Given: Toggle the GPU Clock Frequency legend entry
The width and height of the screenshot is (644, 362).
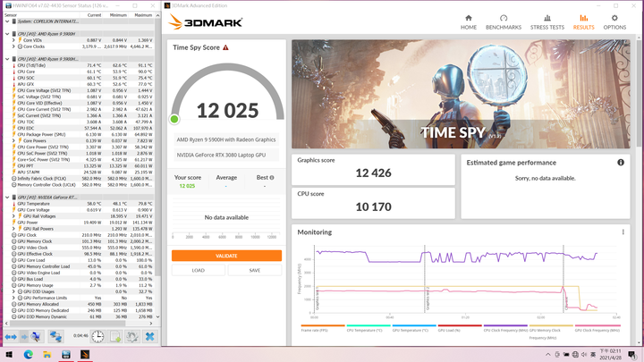Looking at the screenshot, I should point(597,327).
